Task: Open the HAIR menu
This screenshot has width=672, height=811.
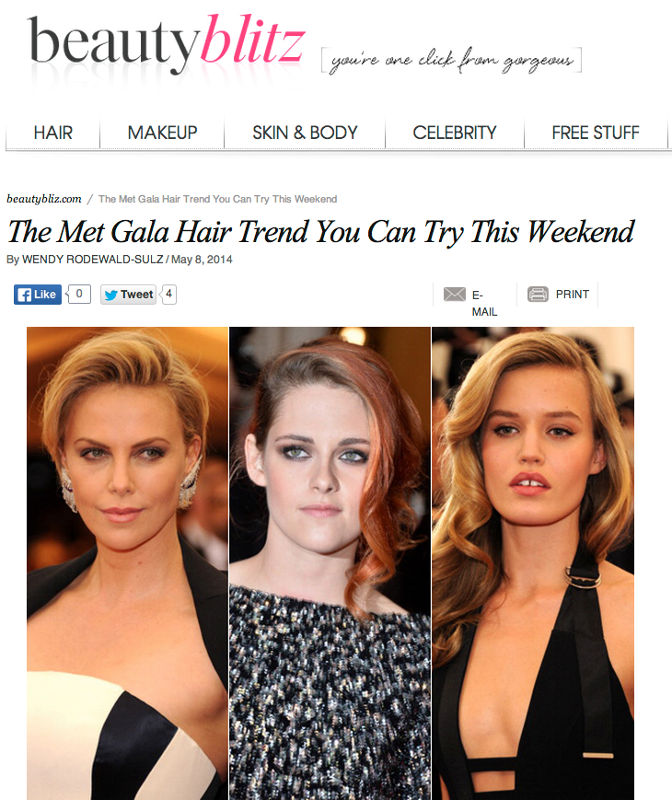Action: [x=52, y=133]
